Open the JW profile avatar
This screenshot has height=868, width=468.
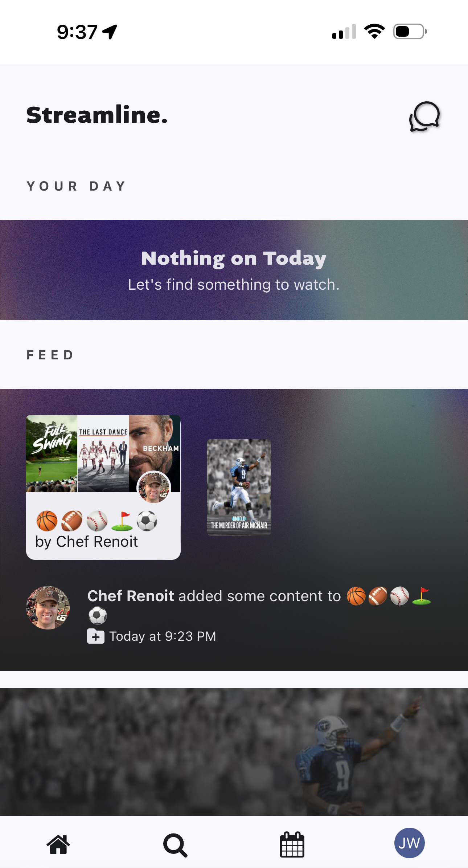tap(409, 843)
